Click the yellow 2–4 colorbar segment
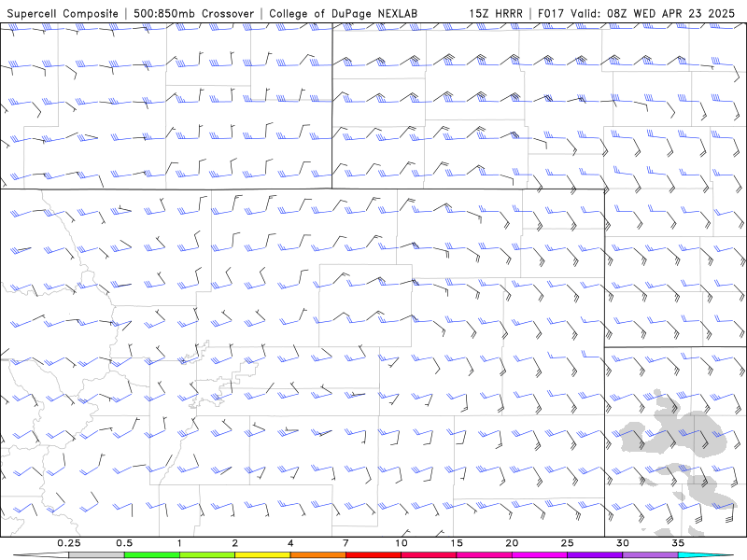This screenshot has height=560, width=747. pyautogui.click(x=262, y=555)
